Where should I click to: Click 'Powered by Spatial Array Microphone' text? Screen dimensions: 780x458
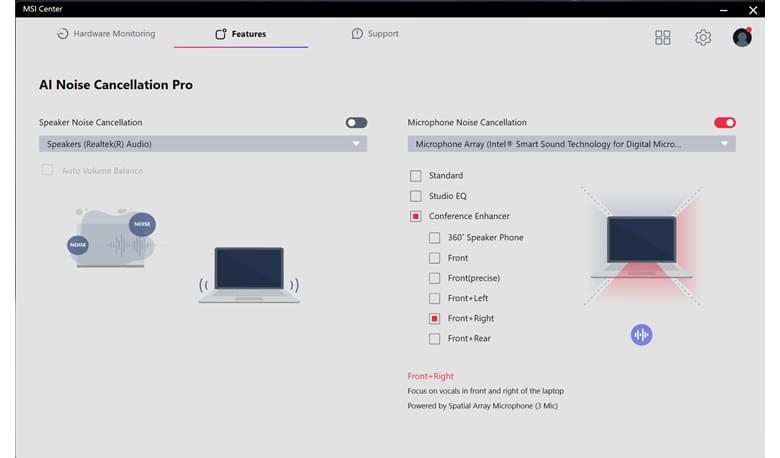coord(483,406)
